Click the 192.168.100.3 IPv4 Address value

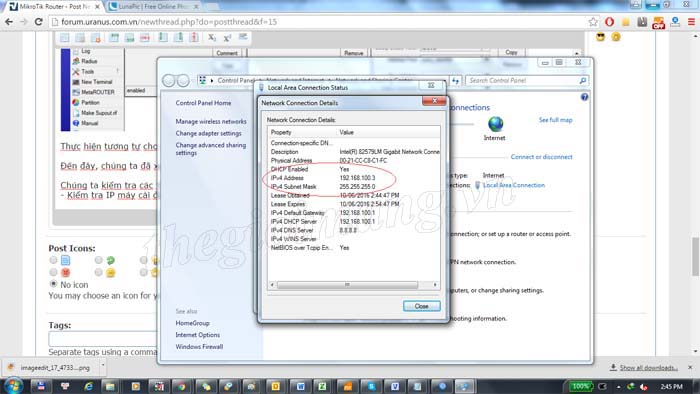click(357, 178)
